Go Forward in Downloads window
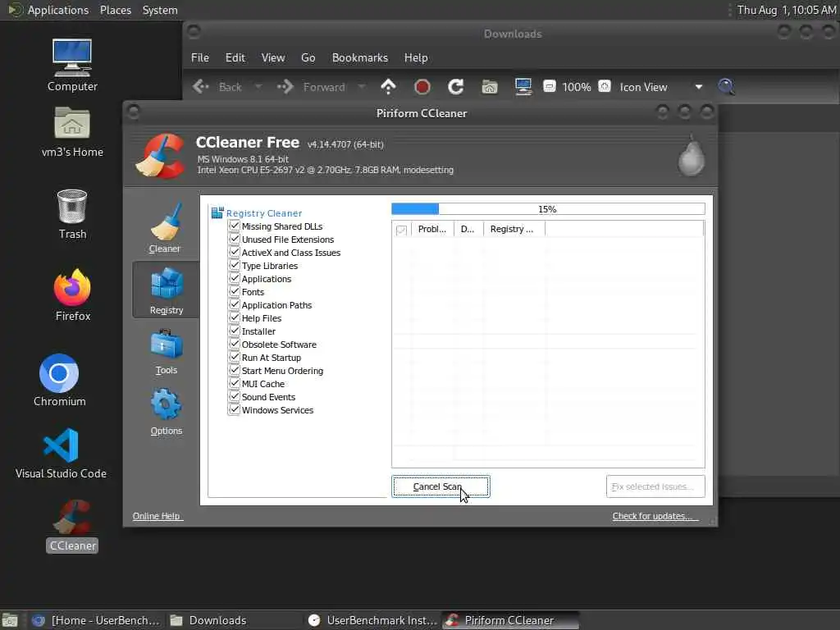840x630 pixels. point(311,87)
